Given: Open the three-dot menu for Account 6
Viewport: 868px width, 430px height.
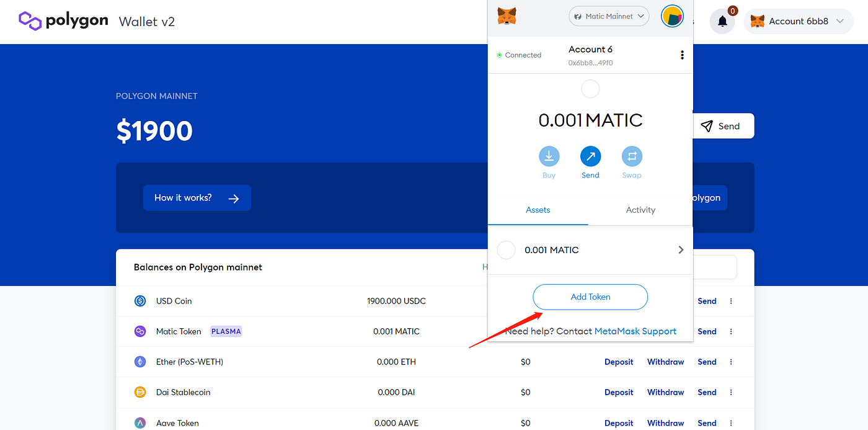Looking at the screenshot, I should [x=682, y=55].
